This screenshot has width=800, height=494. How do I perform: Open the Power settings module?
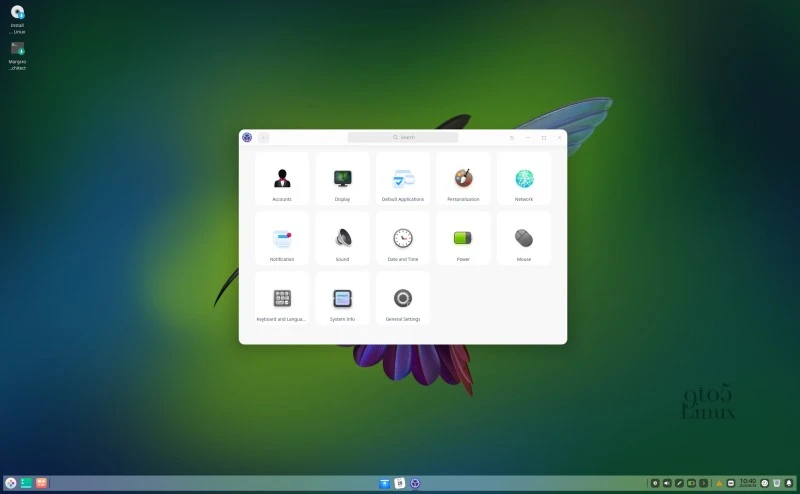463,238
